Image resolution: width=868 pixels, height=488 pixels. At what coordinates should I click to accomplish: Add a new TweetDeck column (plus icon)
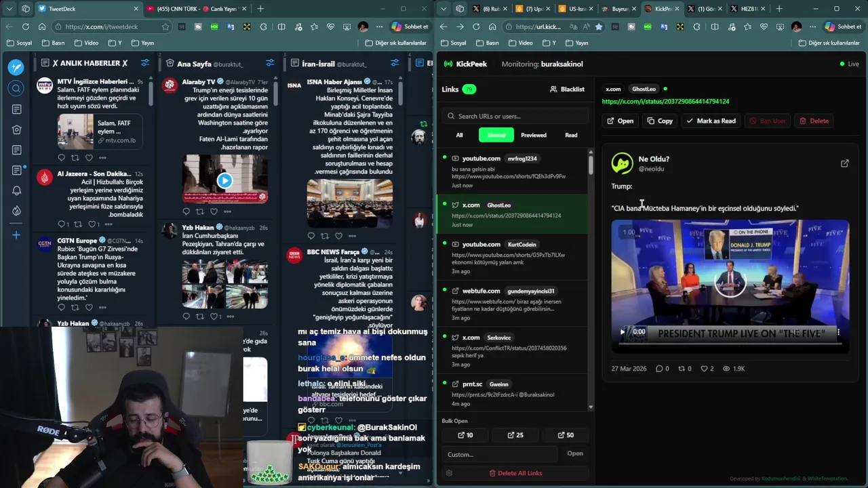pos(16,235)
